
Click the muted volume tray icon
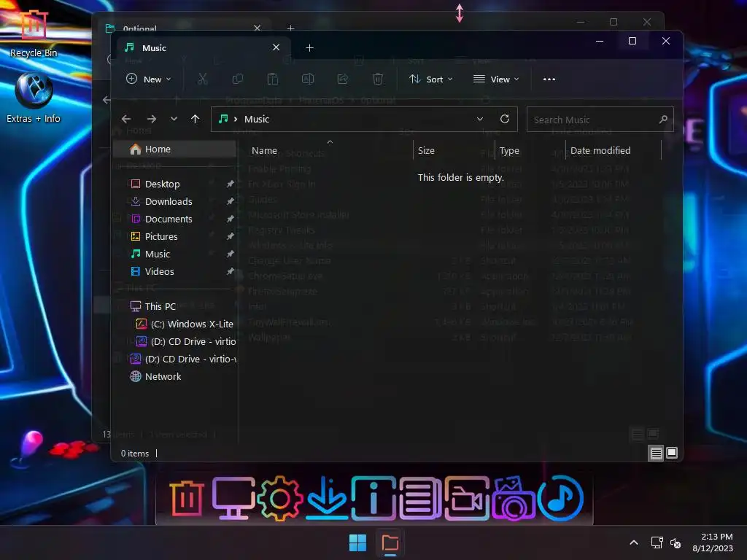tap(676, 542)
